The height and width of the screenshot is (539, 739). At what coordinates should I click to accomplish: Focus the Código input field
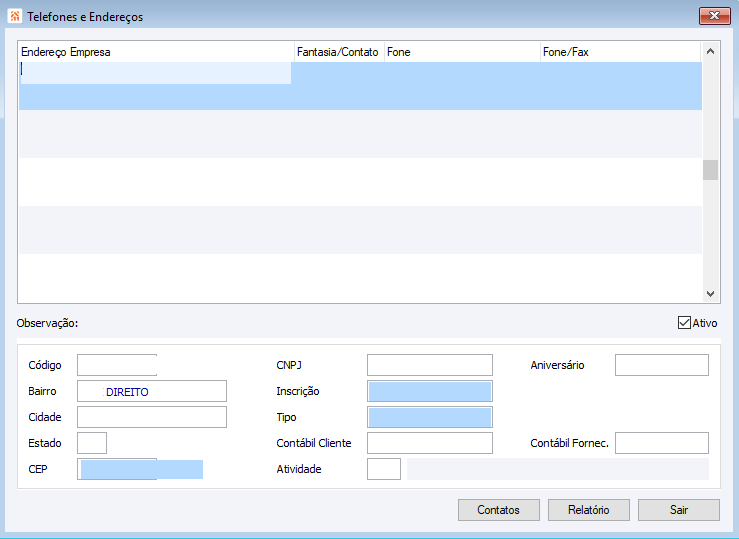[117, 365]
